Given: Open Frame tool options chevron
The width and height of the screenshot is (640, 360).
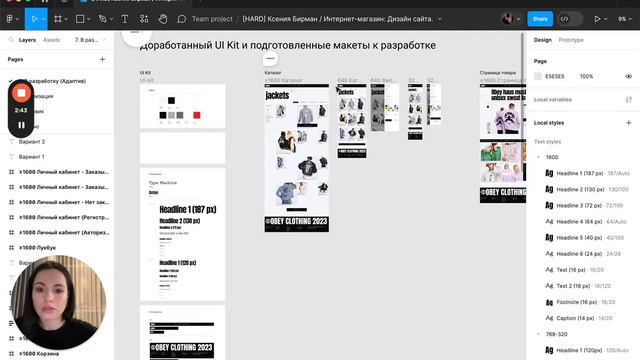Looking at the screenshot, I should (66, 19).
